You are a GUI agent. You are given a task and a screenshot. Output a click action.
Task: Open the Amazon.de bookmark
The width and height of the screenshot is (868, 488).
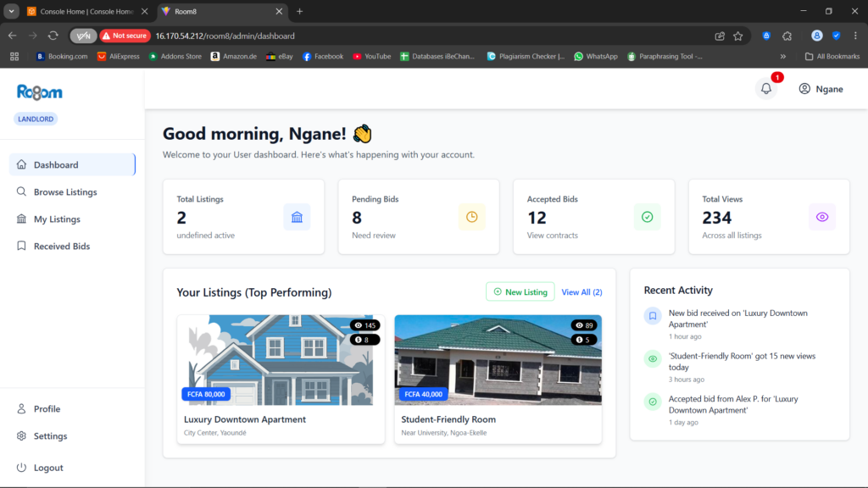coord(234,57)
